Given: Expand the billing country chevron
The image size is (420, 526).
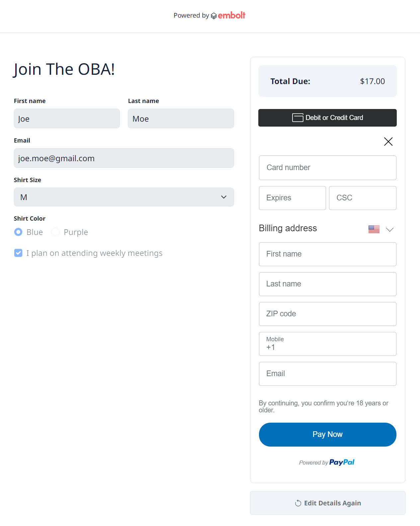Looking at the screenshot, I should [390, 229].
